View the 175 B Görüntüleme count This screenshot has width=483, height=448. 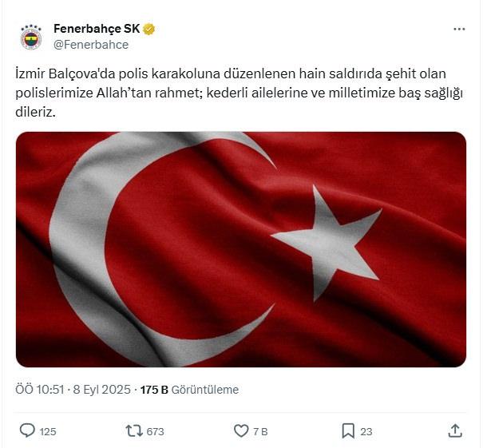(189, 390)
